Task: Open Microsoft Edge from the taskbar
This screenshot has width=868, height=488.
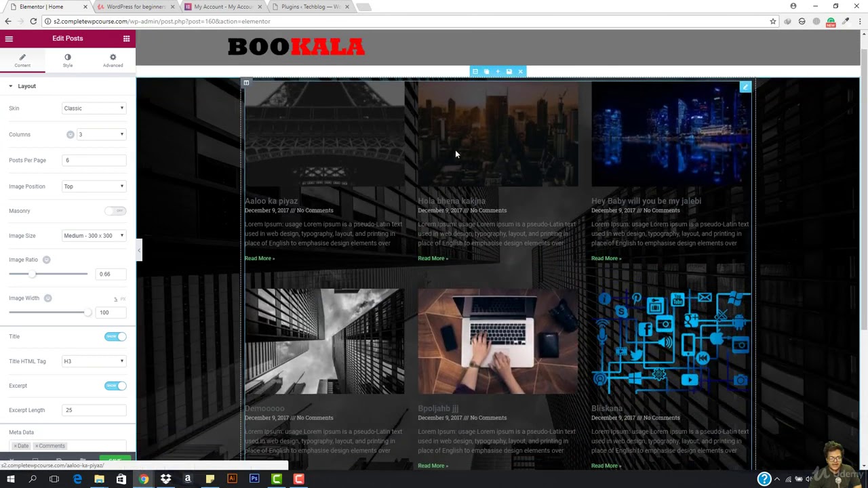Action: 77,479
